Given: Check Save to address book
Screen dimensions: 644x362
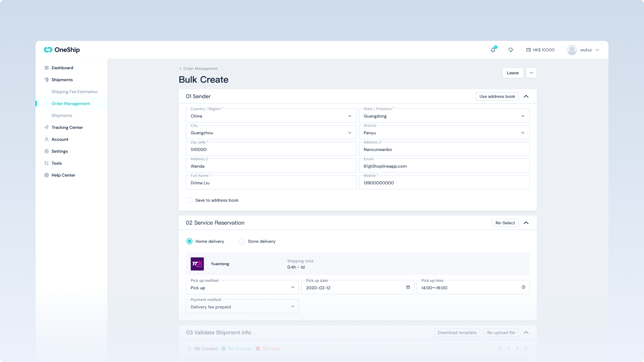Looking at the screenshot, I should tap(190, 200).
